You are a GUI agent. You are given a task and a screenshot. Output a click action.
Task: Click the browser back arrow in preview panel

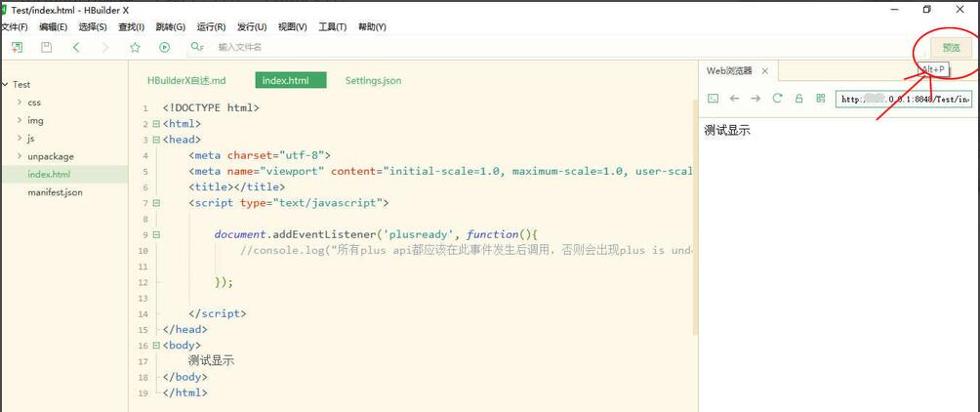point(735,99)
